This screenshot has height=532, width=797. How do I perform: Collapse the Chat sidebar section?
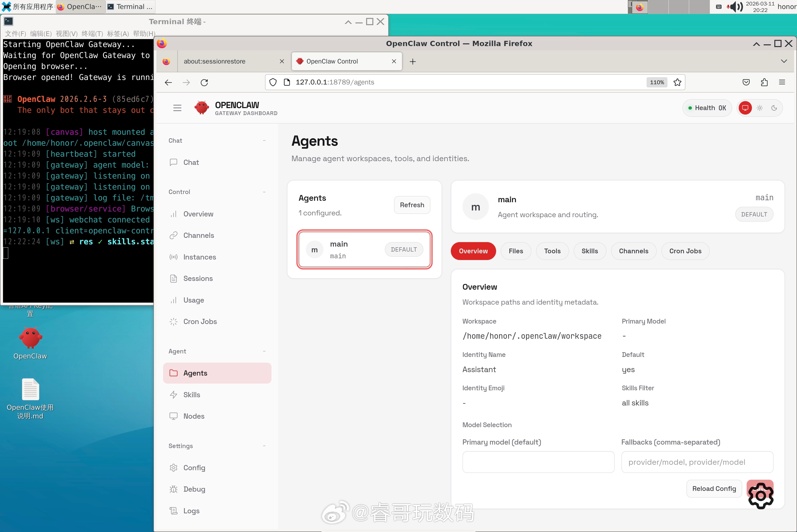tap(264, 140)
